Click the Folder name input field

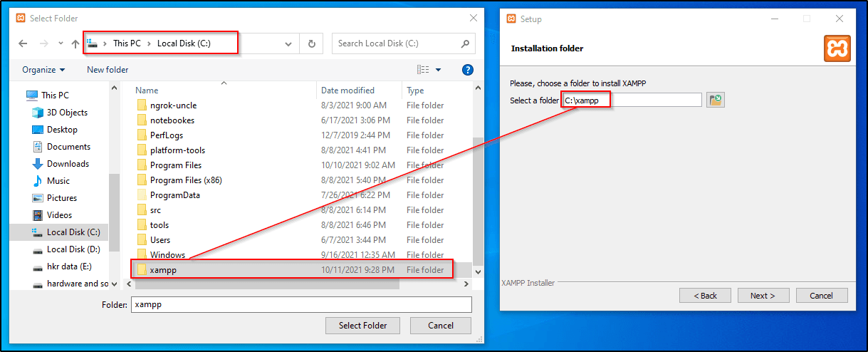pos(301,304)
